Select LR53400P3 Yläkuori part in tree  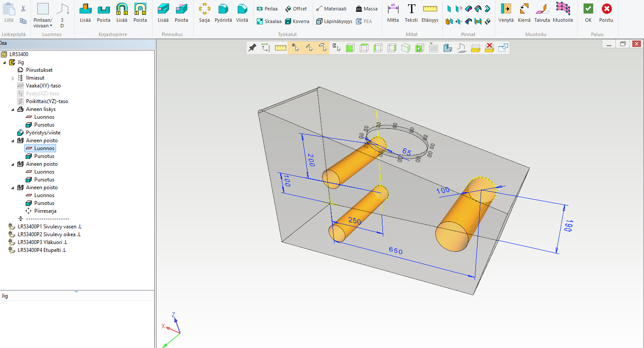click(42, 242)
